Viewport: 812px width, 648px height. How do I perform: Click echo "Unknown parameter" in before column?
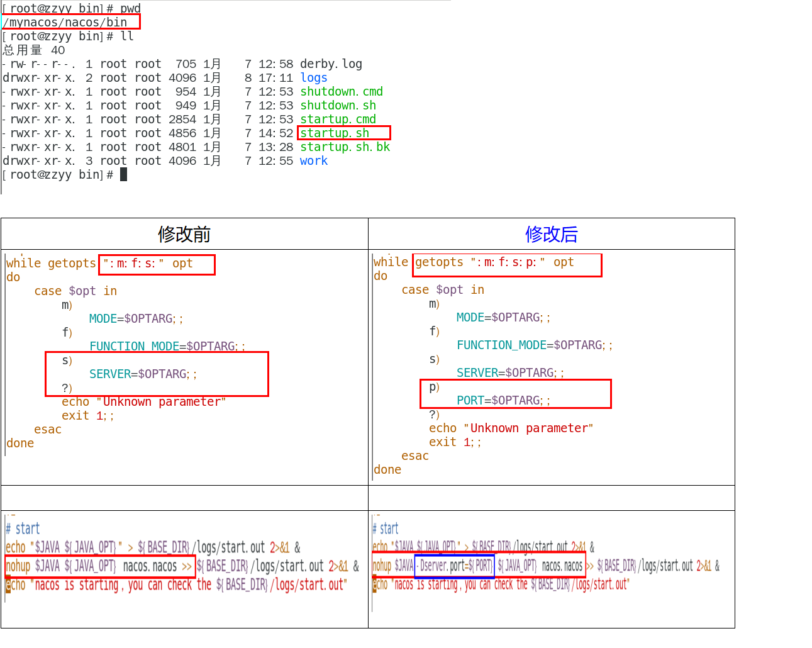tap(143, 402)
